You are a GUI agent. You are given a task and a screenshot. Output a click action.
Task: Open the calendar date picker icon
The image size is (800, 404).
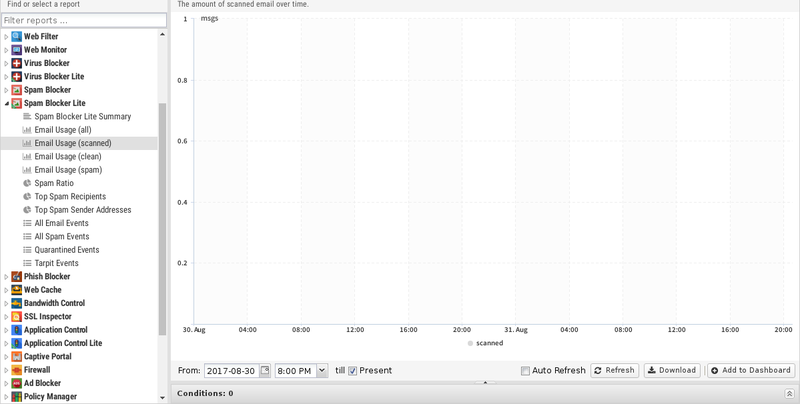[x=265, y=371]
